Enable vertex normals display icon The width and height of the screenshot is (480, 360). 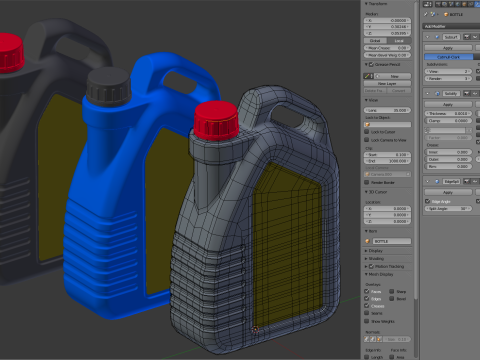(x=366, y=339)
